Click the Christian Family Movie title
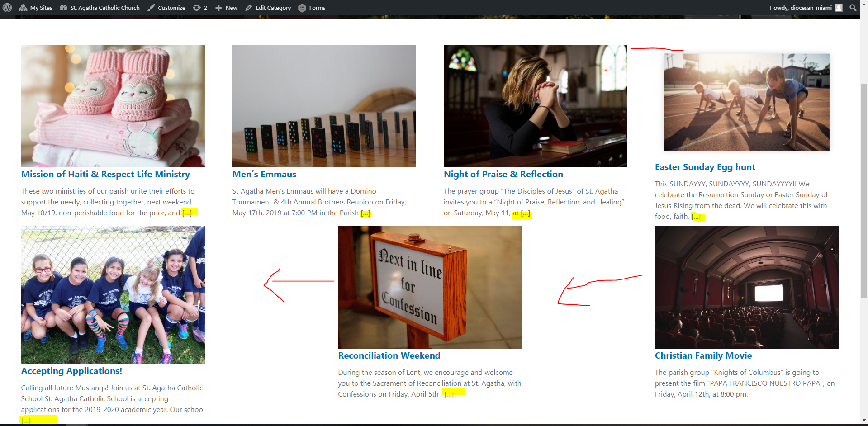The image size is (868, 426). pyautogui.click(x=703, y=355)
